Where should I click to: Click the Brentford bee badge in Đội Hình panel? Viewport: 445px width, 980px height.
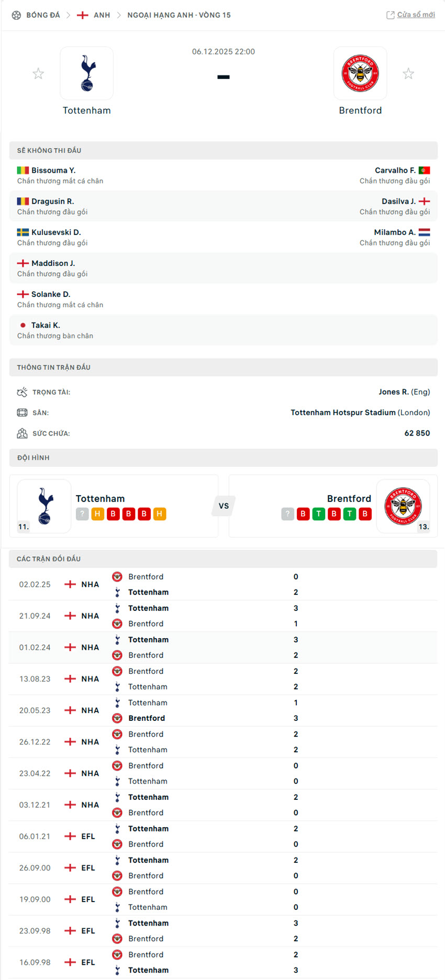click(404, 506)
